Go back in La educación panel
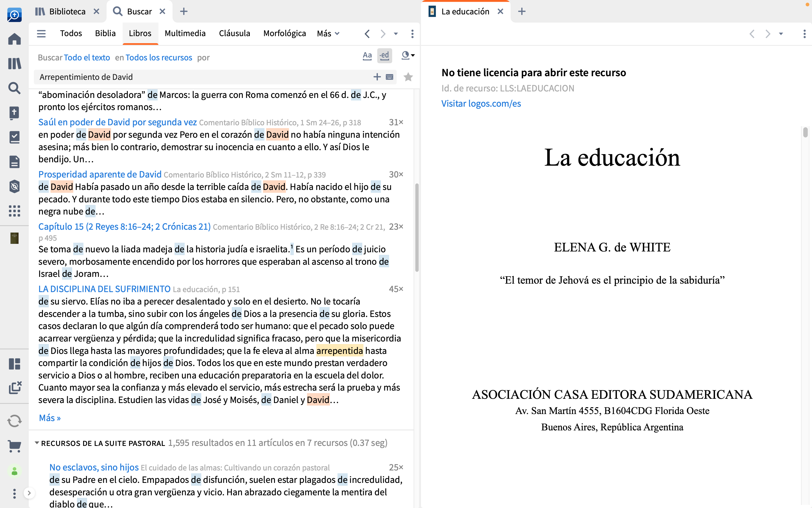 752,34
